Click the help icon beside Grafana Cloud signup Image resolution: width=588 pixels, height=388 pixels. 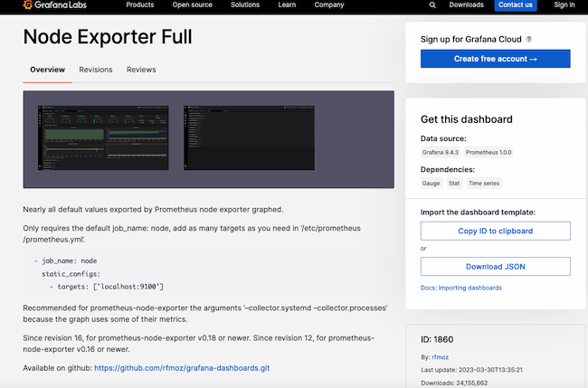529,39
